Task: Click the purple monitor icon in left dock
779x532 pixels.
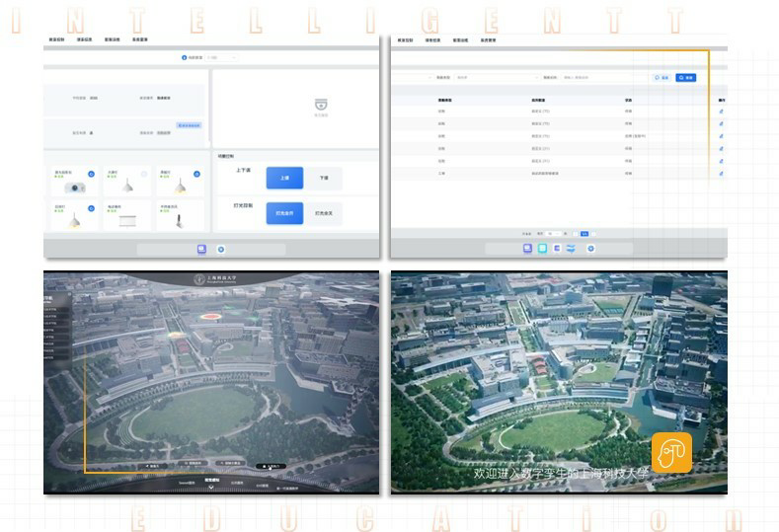Action: coord(201,250)
